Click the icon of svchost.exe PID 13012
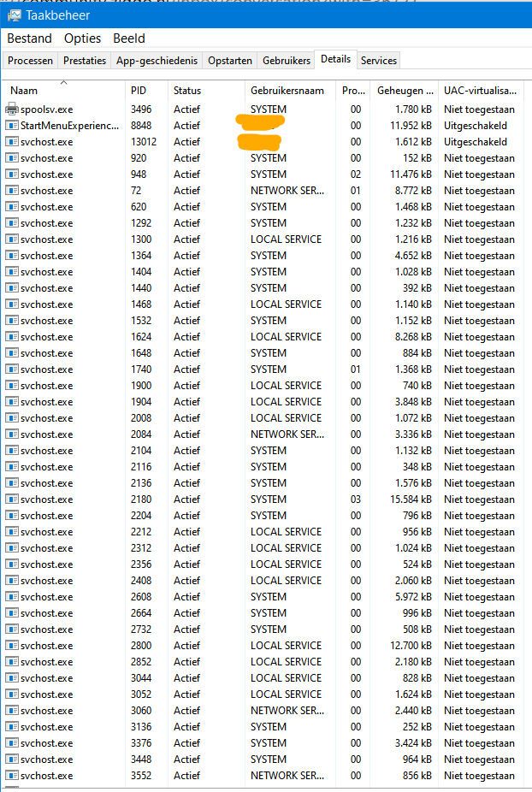This screenshot has height=792, width=532. (12, 142)
